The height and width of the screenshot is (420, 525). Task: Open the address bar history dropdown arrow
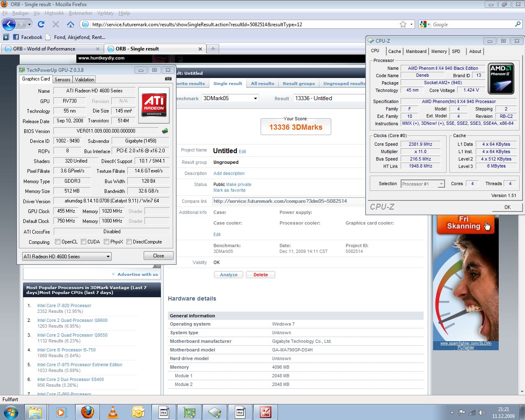[x=412, y=24]
